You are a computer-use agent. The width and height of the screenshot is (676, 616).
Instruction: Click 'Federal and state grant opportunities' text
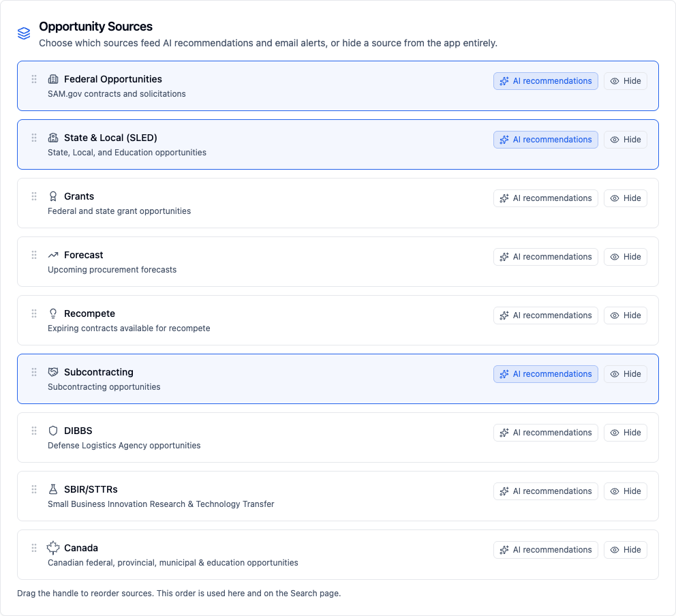click(119, 211)
